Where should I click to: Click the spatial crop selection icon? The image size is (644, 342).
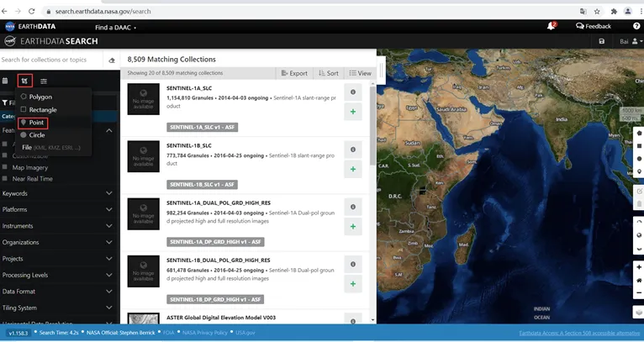[25, 81]
